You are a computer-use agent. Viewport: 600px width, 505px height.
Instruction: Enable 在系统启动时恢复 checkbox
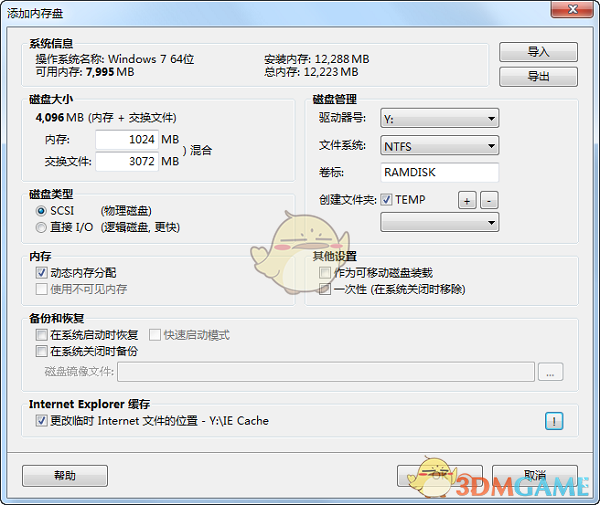[x=41, y=335]
